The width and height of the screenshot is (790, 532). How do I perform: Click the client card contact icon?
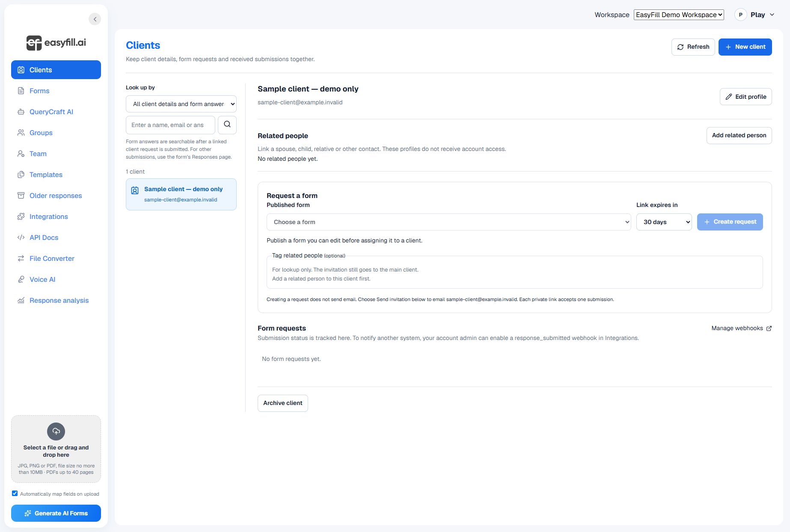coord(135,190)
